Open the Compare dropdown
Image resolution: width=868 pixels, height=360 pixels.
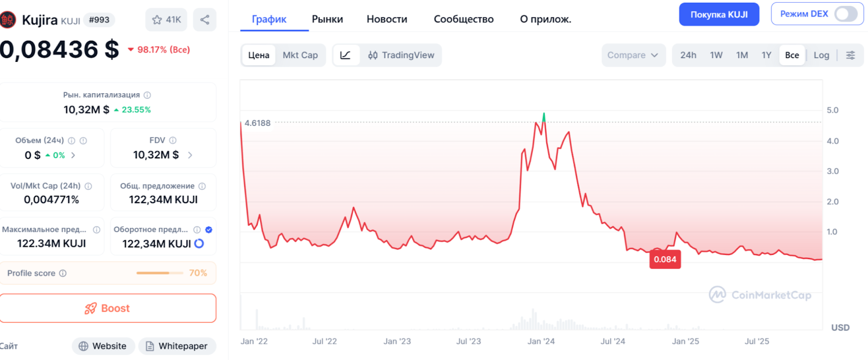[x=633, y=55]
